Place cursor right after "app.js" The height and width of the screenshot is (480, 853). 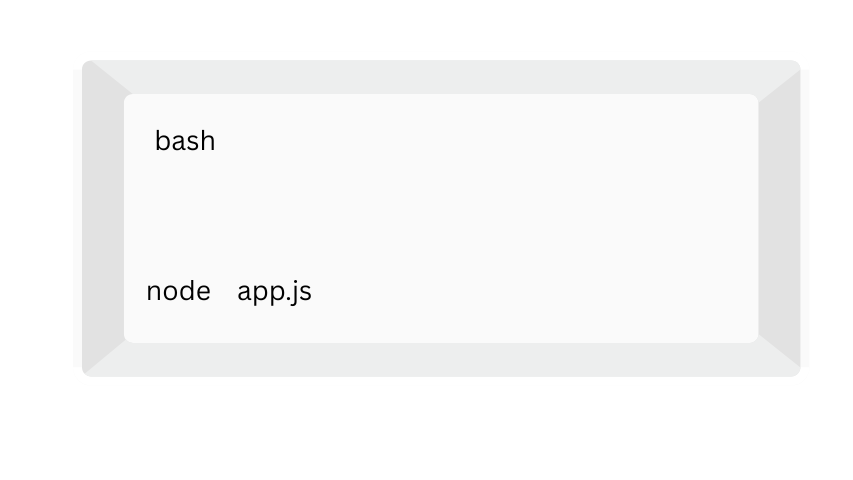tap(314, 291)
